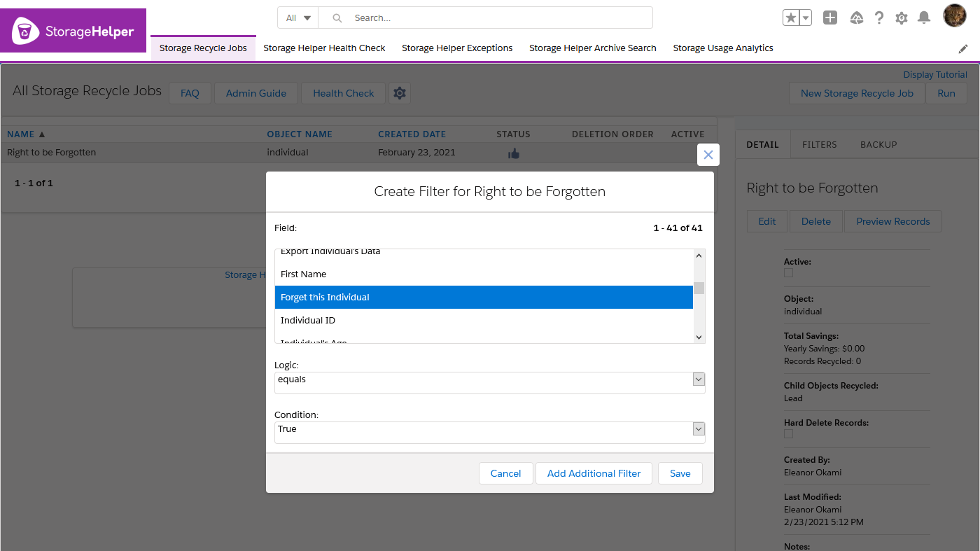This screenshot has width=980, height=551.
Task: Switch to Storage Recycle Jobs tab
Action: click(x=203, y=48)
